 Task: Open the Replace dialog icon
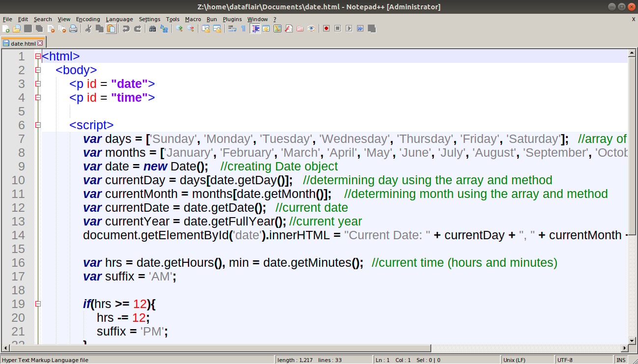[x=164, y=28]
